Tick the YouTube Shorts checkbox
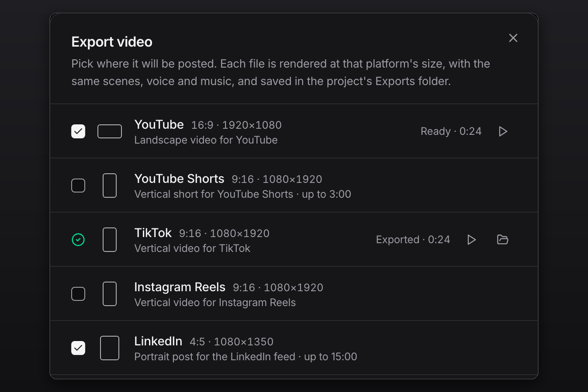The height and width of the screenshot is (392, 588). (78, 185)
